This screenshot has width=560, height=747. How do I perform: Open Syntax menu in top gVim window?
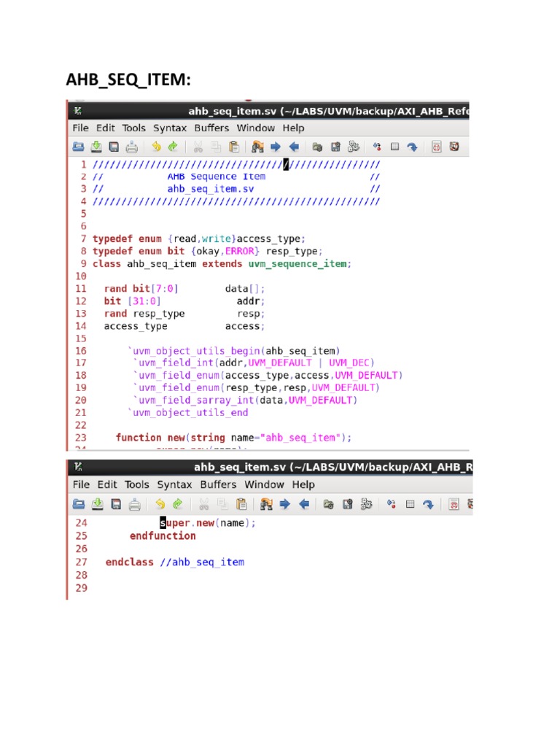(169, 128)
